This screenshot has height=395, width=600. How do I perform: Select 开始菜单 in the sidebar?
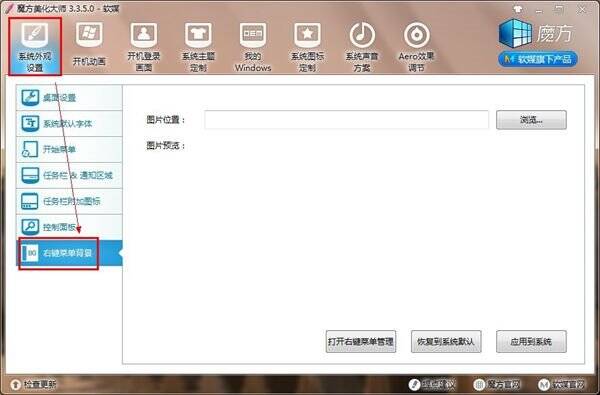pos(69,149)
